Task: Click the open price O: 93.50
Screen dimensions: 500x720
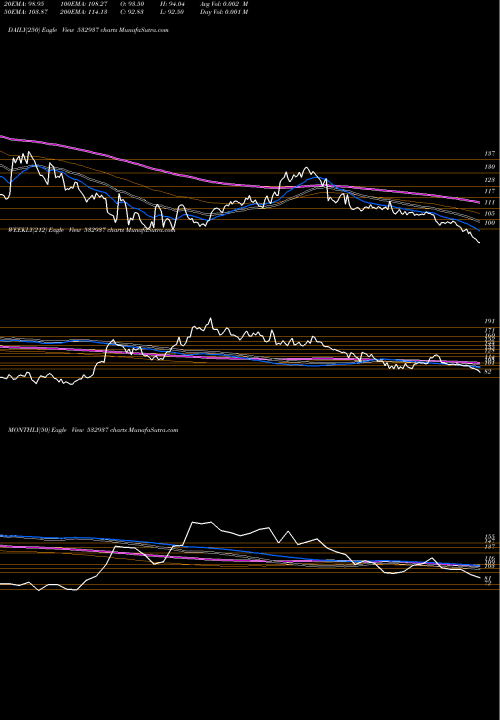Action: pos(132,4)
